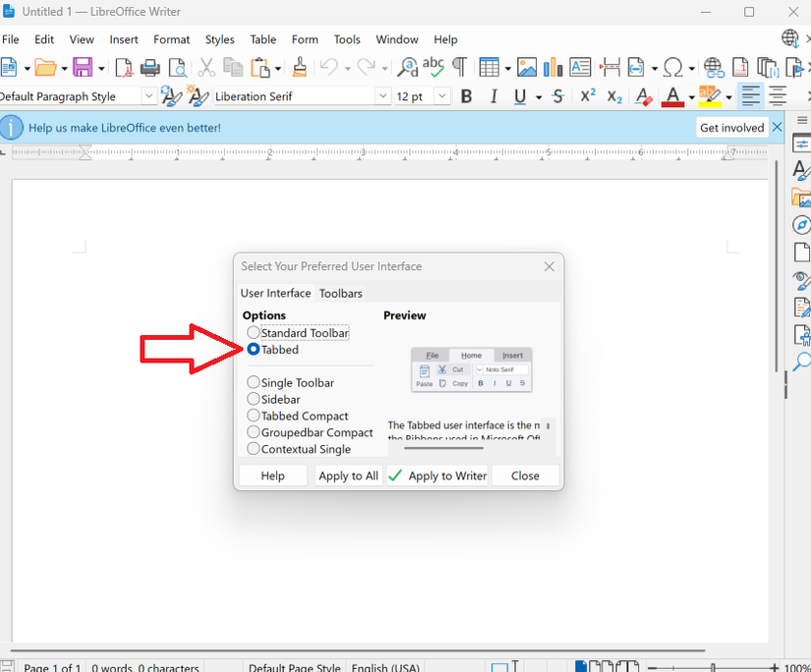Click the dialog Close button

[525, 476]
